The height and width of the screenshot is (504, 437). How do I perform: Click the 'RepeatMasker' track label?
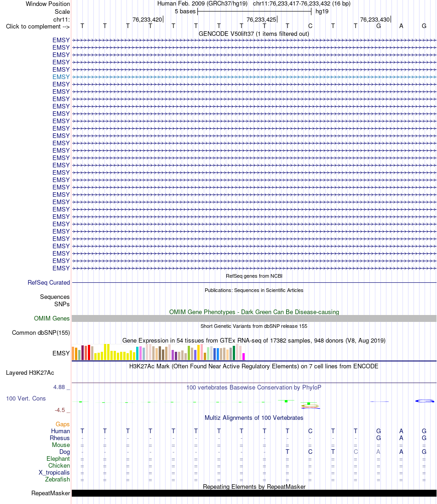click(x=51, y=493)
